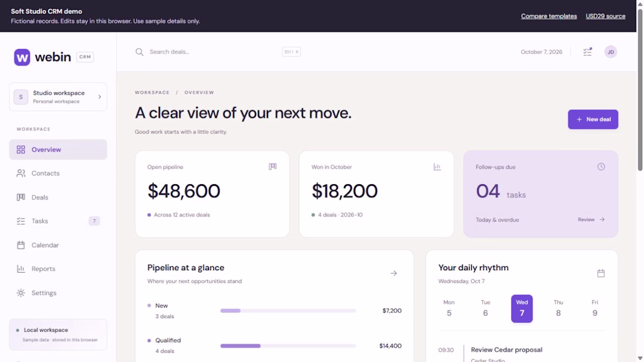The height and width of the screenshot is (362, 644).
Task: Click the $18,200 won value
Action: click(345, 191)
